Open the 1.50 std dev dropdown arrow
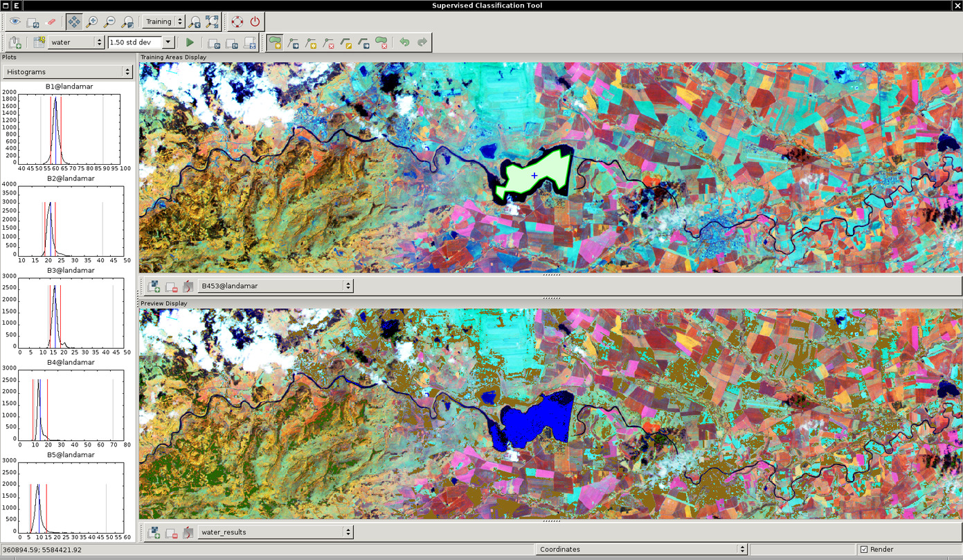Screen dimensions: 963x560 168,42
